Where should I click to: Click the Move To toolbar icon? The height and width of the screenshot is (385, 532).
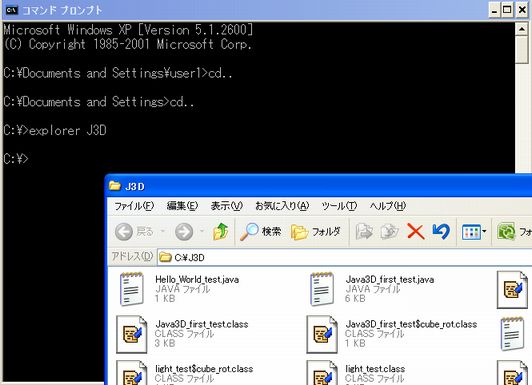point(364,232)
